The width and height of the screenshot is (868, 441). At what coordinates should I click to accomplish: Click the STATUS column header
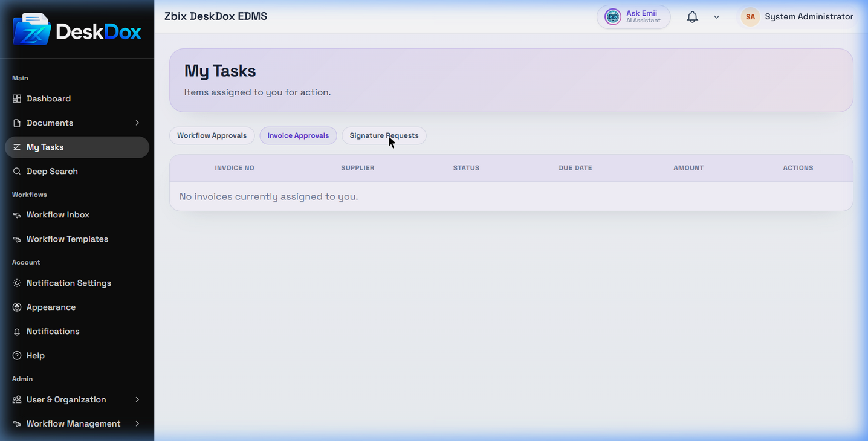[466, 168]
